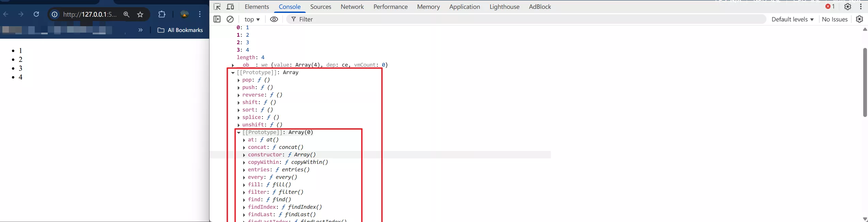Screen dimensions: 868x222
Task: Open the Default levels dropdown
Action: [792, 19]
